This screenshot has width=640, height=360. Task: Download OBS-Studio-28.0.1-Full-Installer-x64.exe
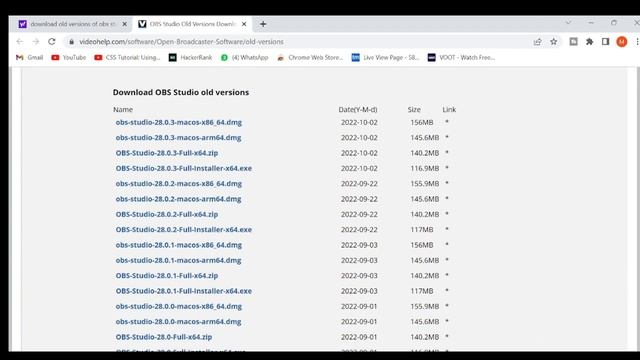pyautogui.click(x=184, y=291)
